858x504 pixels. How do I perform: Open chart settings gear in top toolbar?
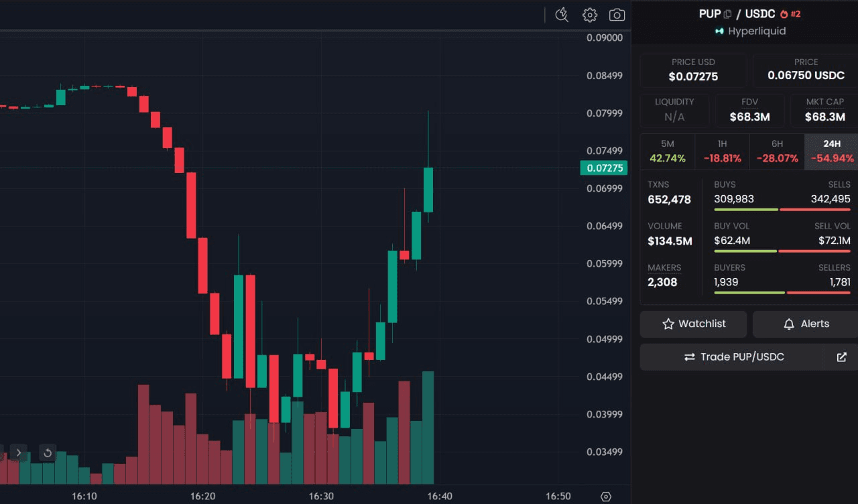coord(590,15)
